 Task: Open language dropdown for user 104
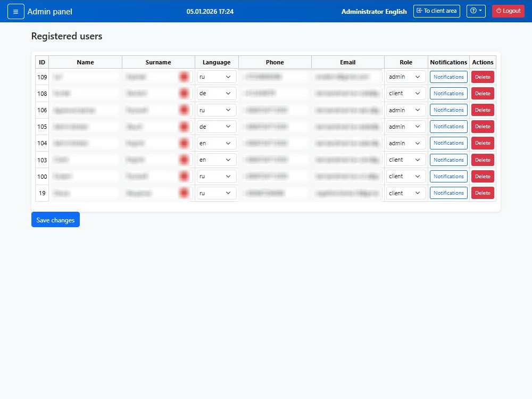click(217, 143)
